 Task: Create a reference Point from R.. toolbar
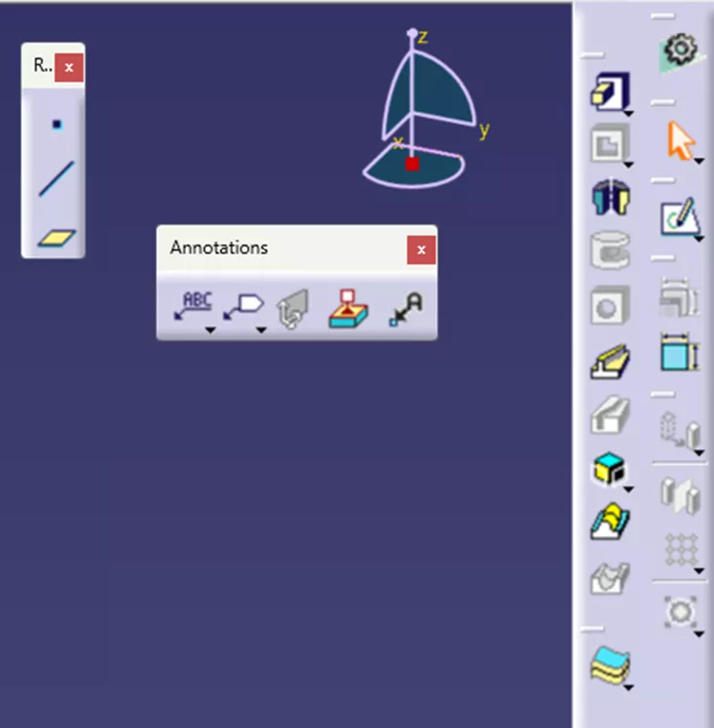click(56, 125)
